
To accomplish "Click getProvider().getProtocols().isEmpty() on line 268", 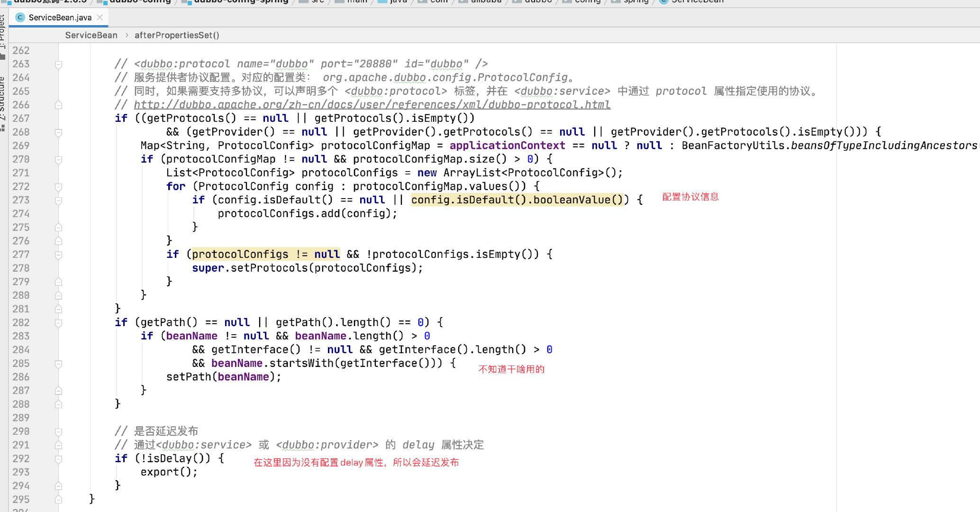I will [733, 132].
